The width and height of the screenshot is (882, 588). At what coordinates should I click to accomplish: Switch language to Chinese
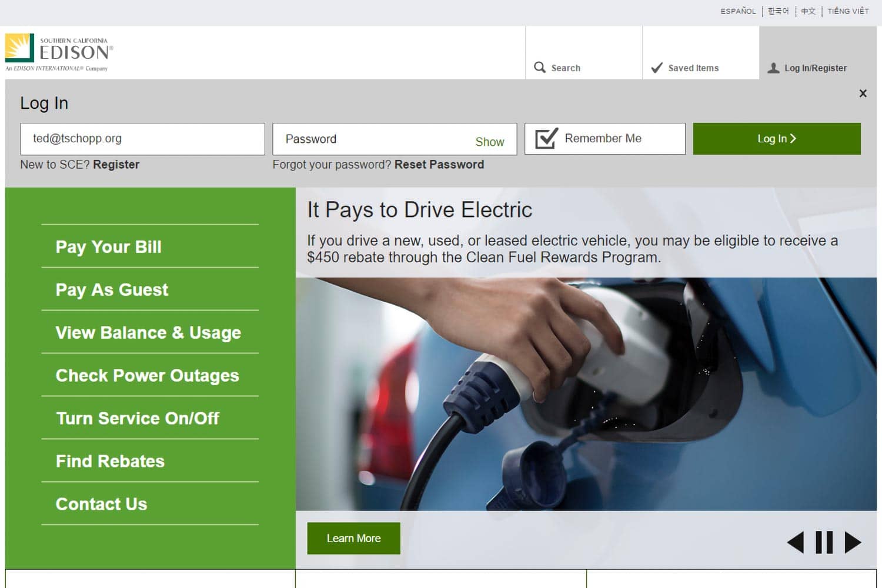tap(808, 11)
